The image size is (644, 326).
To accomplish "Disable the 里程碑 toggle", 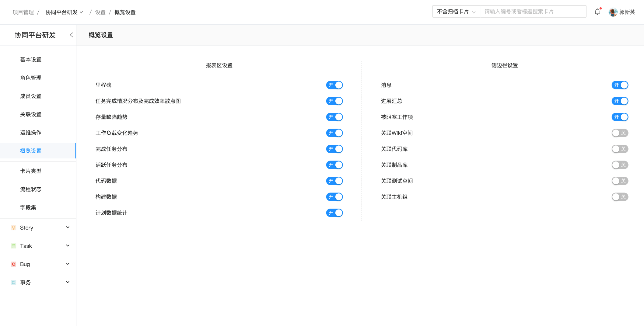I will tap(334, 85).
